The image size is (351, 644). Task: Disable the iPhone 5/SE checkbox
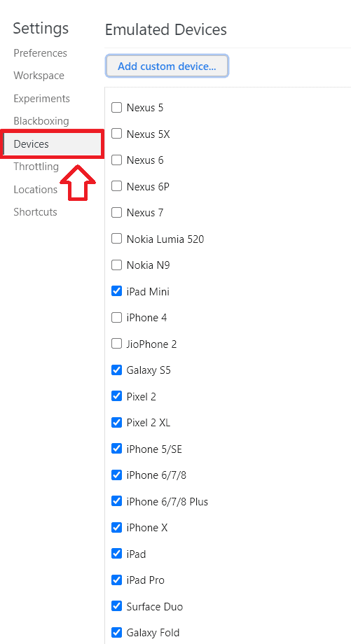click(117, 449)
